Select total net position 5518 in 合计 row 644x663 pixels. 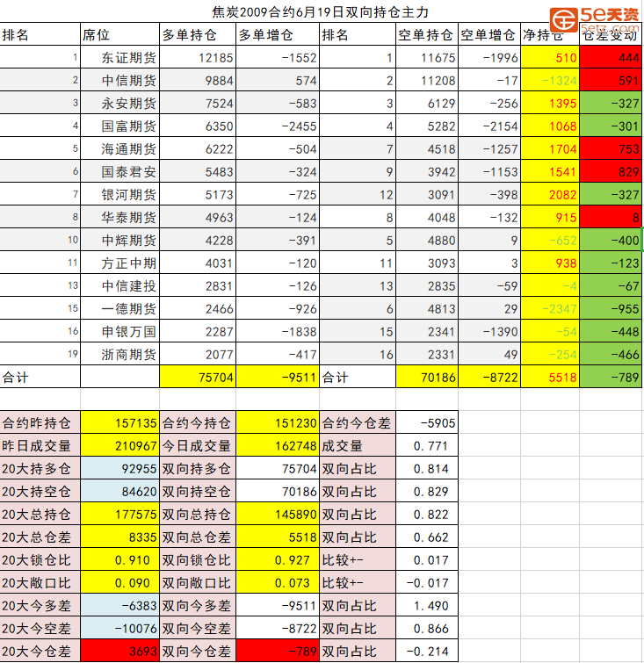click(550, 377)
